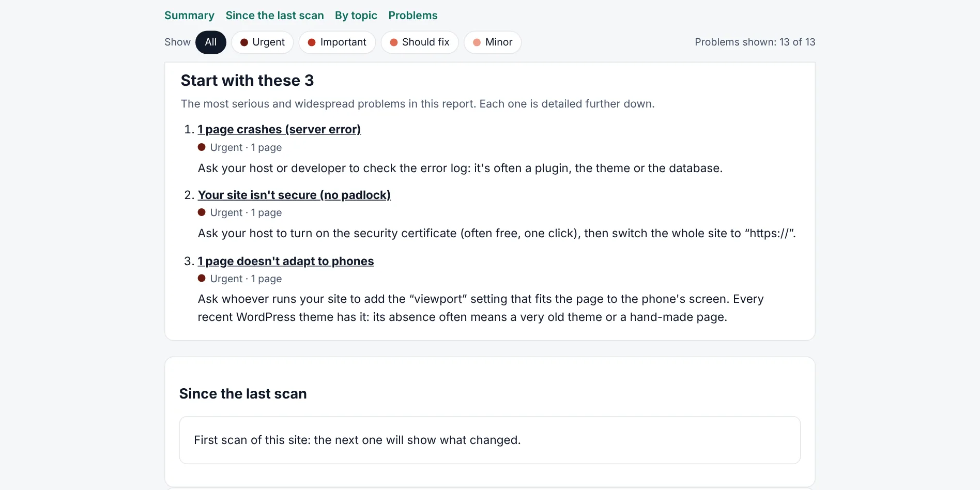Open 1 page crashes (server error) link
The height and width of the screenshot is (490, 980).
click(x=279, y=129)
